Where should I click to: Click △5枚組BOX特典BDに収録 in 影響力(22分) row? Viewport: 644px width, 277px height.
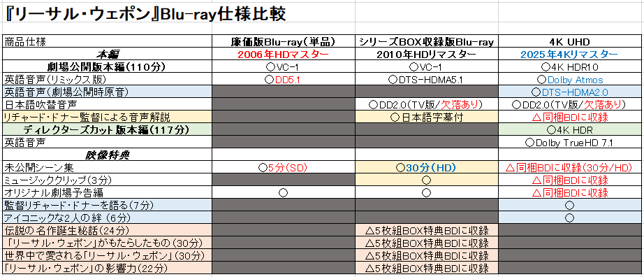(x=426, y=268)
